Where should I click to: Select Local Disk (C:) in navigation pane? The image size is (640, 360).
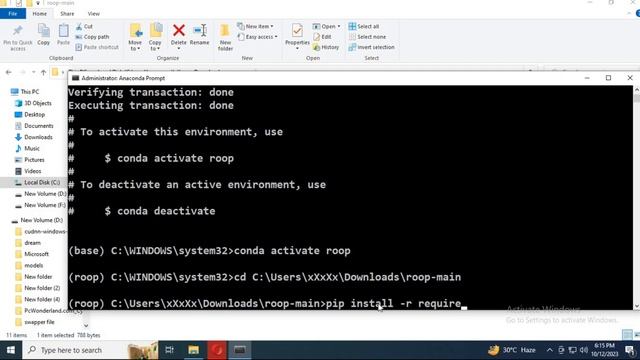pos(38,182)
